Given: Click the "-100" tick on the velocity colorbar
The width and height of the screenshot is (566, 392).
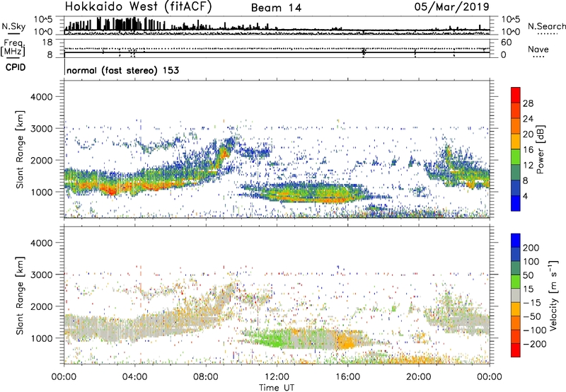Looking at the screenshot, I should 535,330.
